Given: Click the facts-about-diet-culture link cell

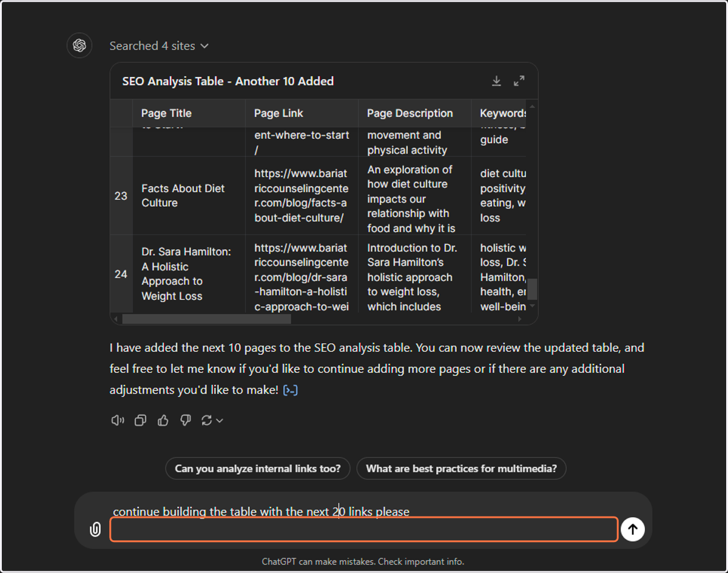Looking at the screenshot, I should [302, 196].
